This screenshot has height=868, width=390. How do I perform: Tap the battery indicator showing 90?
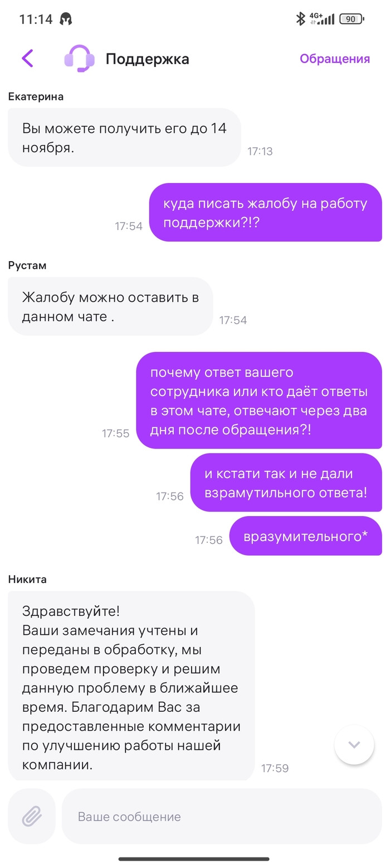click(352, 19)
